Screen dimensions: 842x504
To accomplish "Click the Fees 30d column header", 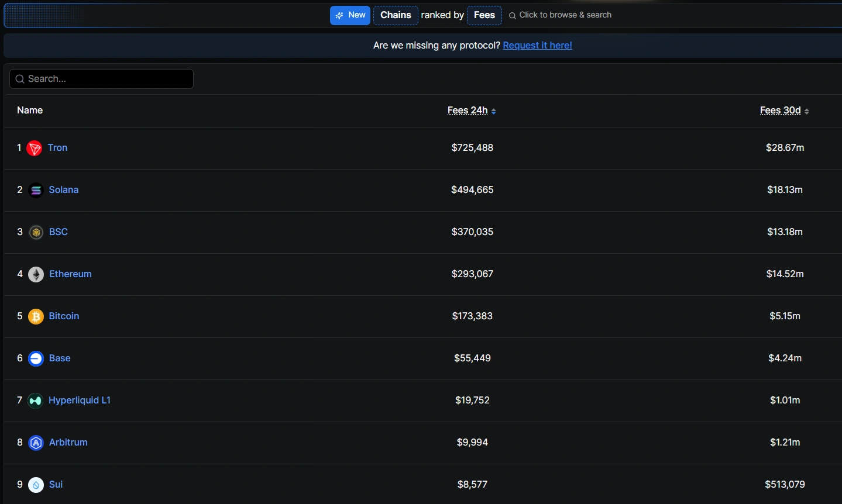I will point(781,111).
